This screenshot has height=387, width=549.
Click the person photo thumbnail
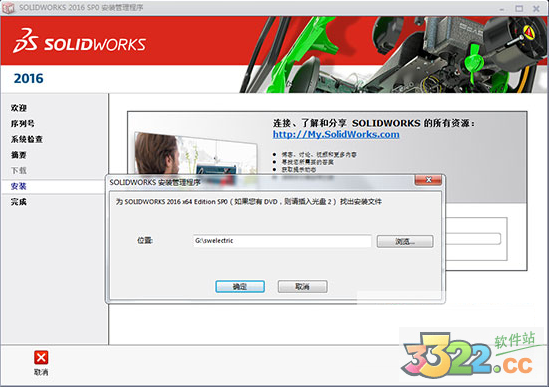click(x=196, y=153)
